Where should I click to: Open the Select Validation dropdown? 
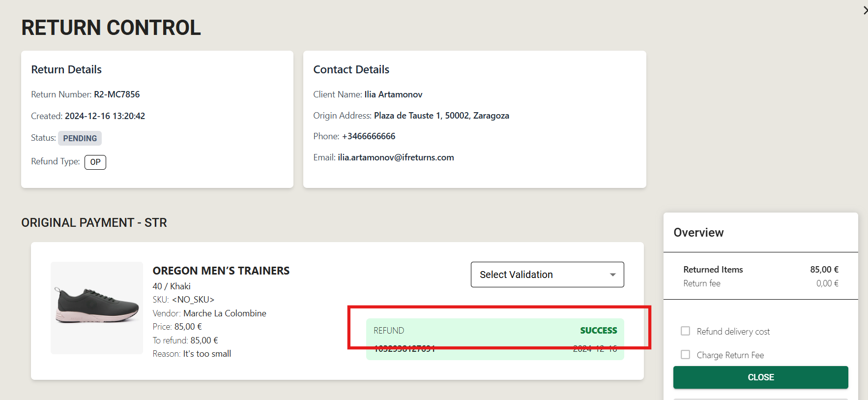click(547, 275)
